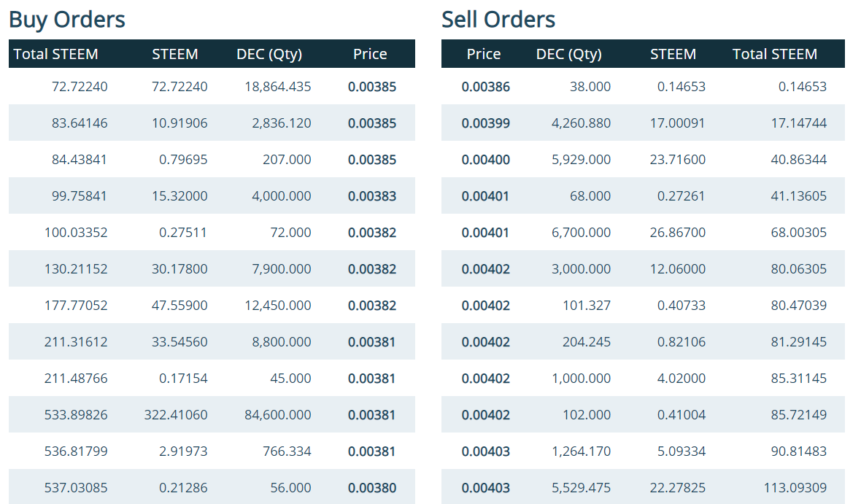Viewport: 861px width, 504px height.
Task: Click sell order total 85.72149
Action: pos(799,414)
